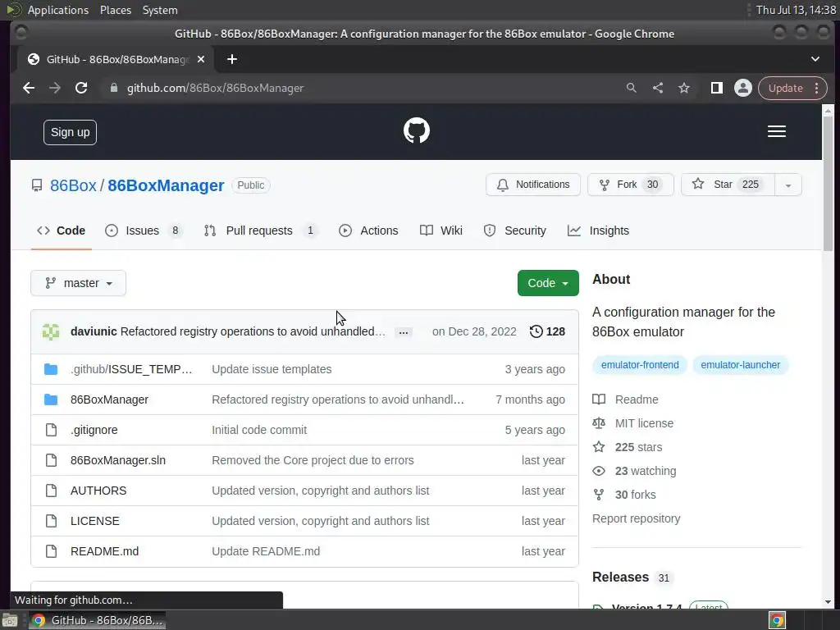This screenshot has width=840, height=630.
Task: Open the Insights tab
Action: point(598,231)
